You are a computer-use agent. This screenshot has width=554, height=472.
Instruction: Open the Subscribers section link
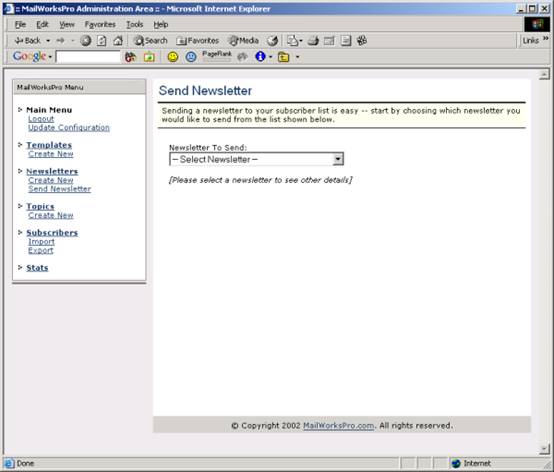click(52, 233)
